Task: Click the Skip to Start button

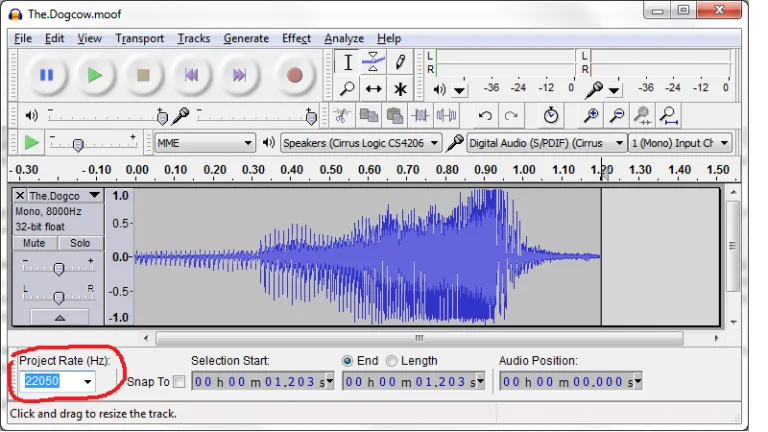Action: coord(191,75)
